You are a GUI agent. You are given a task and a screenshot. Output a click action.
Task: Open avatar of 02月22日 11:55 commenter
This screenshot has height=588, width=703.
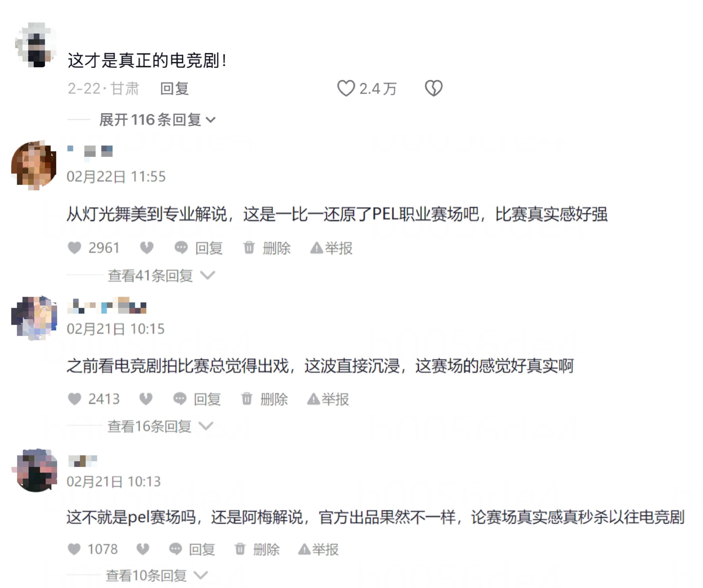point(34,165)
